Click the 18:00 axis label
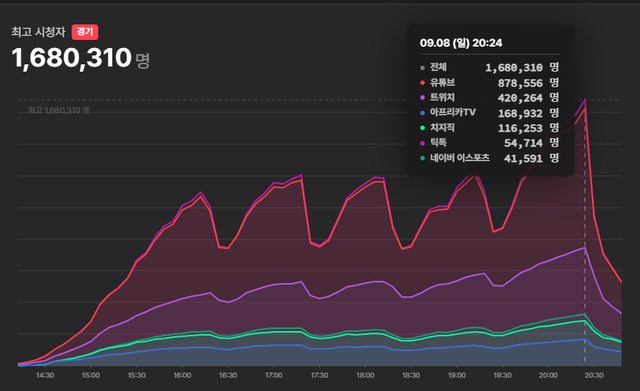Viewport: 640px width, 391px height. [x=365, y=375]
